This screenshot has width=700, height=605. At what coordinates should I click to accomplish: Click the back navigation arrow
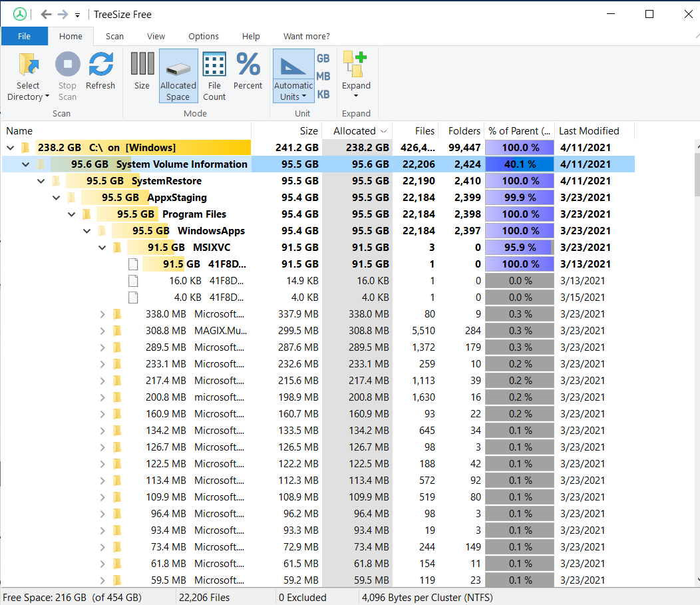[46, 14]
